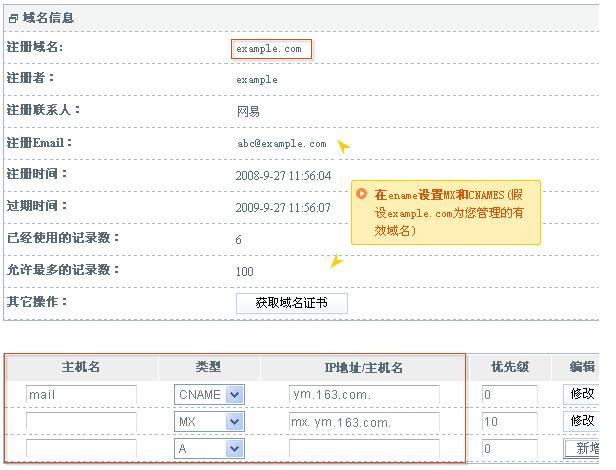Click the max records value 100

coord(244,272)
